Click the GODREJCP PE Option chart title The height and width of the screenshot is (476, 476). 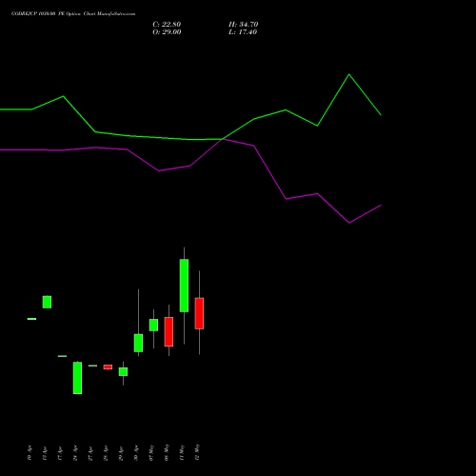point(73,14)
